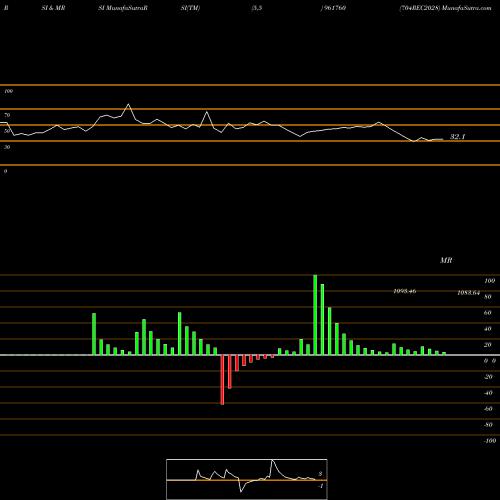Click the RSI value label 32.1
Viewport: 500px width, 500px height.
click(x=457, y=137)
